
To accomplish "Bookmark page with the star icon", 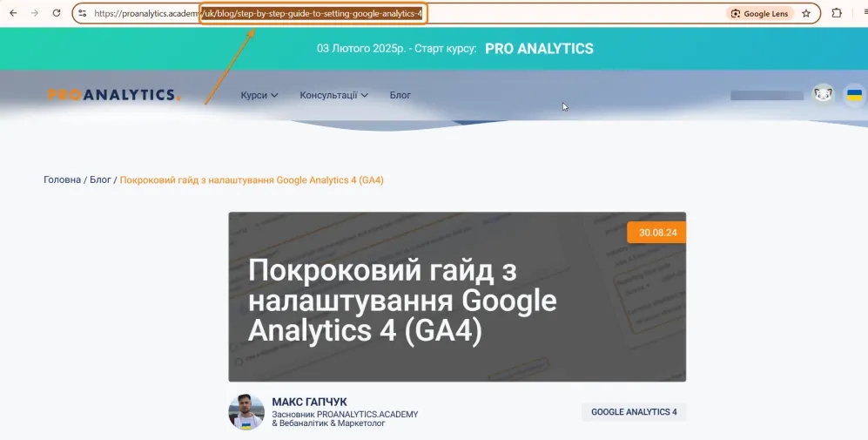I will pyautogui.click(x=806, y=13).
